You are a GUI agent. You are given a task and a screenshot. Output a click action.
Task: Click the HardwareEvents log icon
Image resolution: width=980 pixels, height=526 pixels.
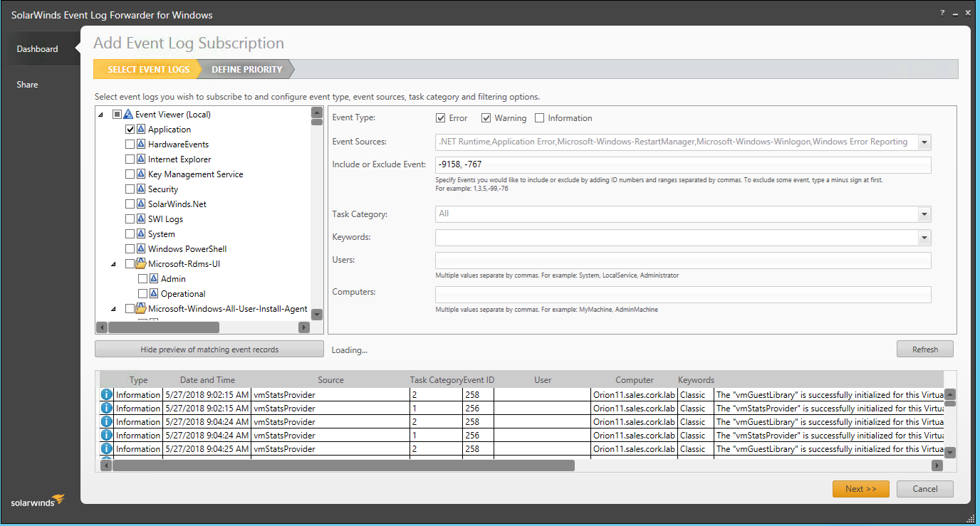[x=142, y=144]
